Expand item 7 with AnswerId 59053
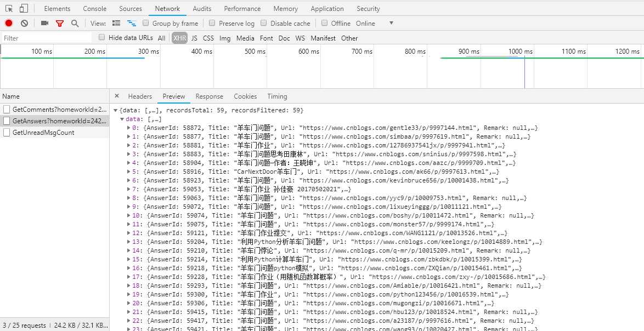Viewport: 644px width, 331px height. [129, 189]
